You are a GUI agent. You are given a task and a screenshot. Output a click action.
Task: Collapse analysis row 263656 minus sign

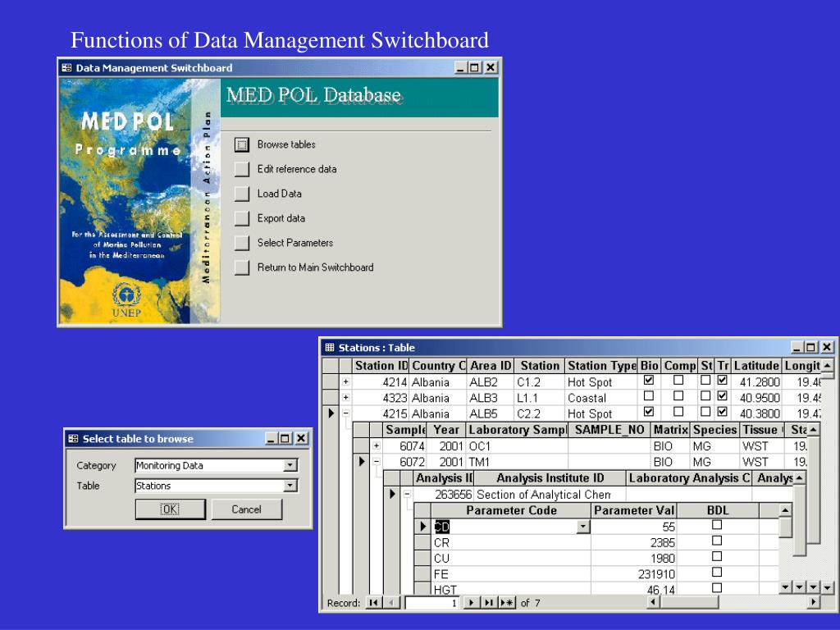point(407,494)
